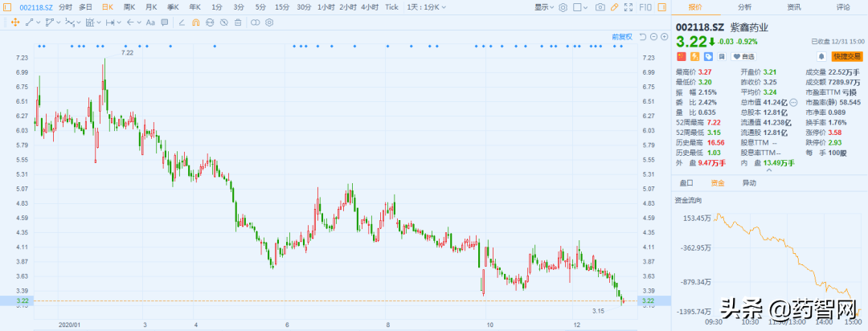Open the F10 company info
The height and width of the screenshot is (331, 868).
point(645,7)
